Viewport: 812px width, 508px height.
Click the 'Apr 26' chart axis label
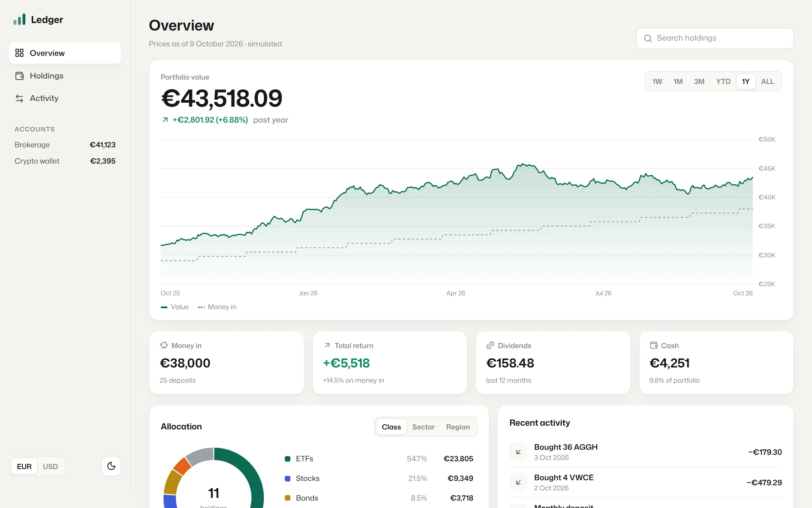pos(456,293)
